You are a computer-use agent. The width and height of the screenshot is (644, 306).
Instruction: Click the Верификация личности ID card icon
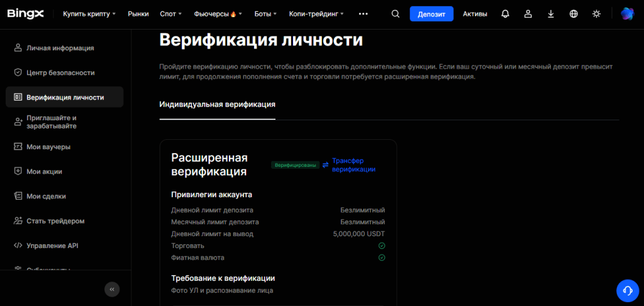click(18, 98)
